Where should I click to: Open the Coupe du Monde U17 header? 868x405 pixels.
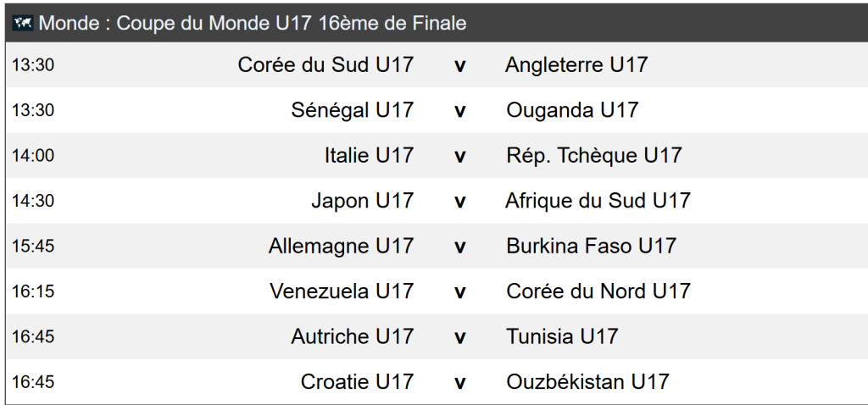(x=253, y=23)
